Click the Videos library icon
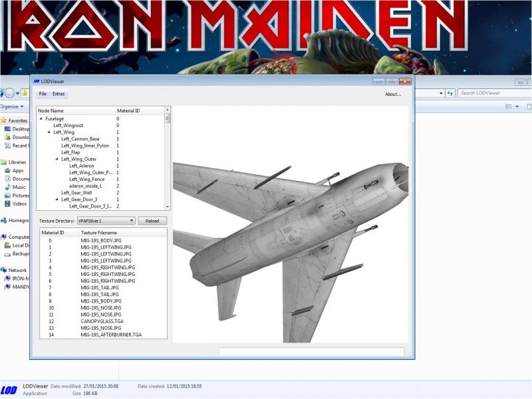The width and height of the screenshot is (532, 399). [x=7, y=204]
